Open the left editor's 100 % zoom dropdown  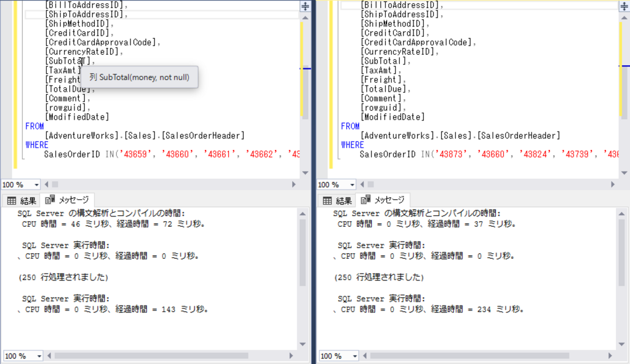[36, 185]
